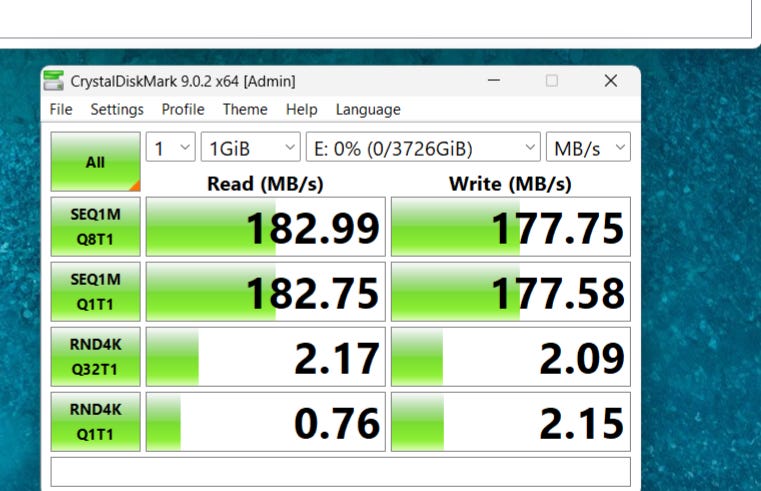
Task: Click the 177.58 write result
Action: pyautogui.click(x=511, y=292)
